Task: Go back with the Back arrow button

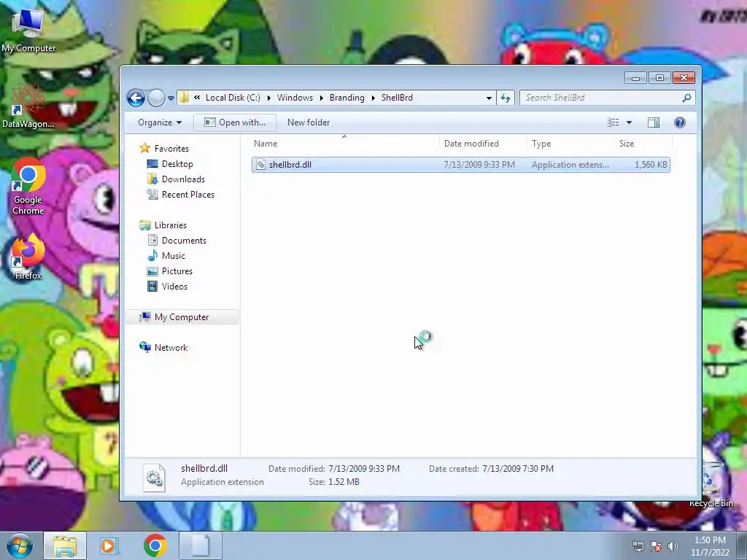Action: pyautogui.click(x=136, y=98)
